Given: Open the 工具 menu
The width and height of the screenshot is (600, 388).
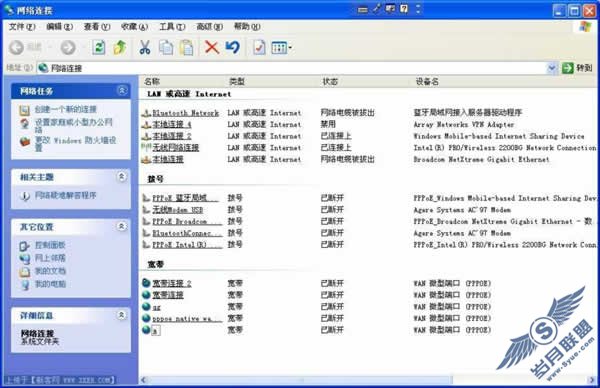Looking at the screenshot, I should pos(172,27).
